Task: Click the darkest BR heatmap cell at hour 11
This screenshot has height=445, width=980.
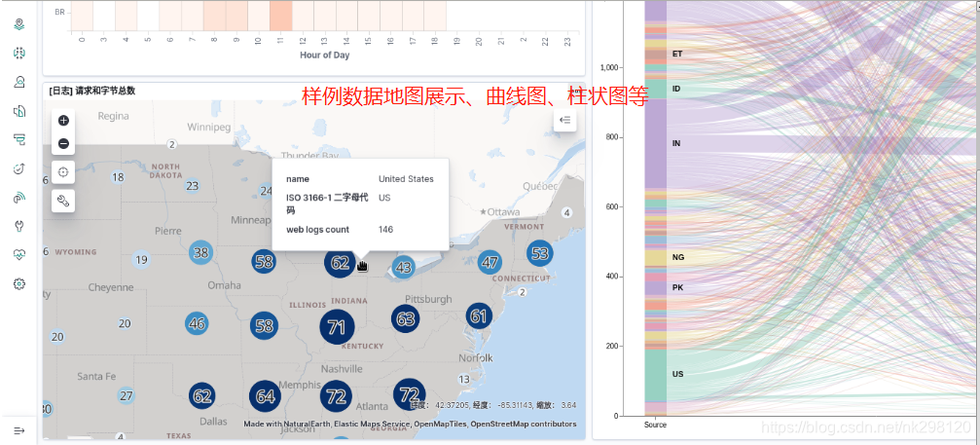Action: (280, 15)
